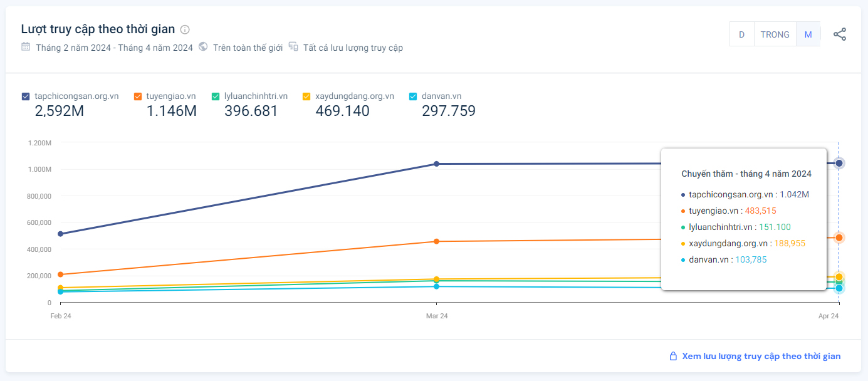Image resolution: width=868 pixels, height=381 pixels.
Task: Click the calendar icon by date range
Action: pyautogui.click(x=26, y=47)
